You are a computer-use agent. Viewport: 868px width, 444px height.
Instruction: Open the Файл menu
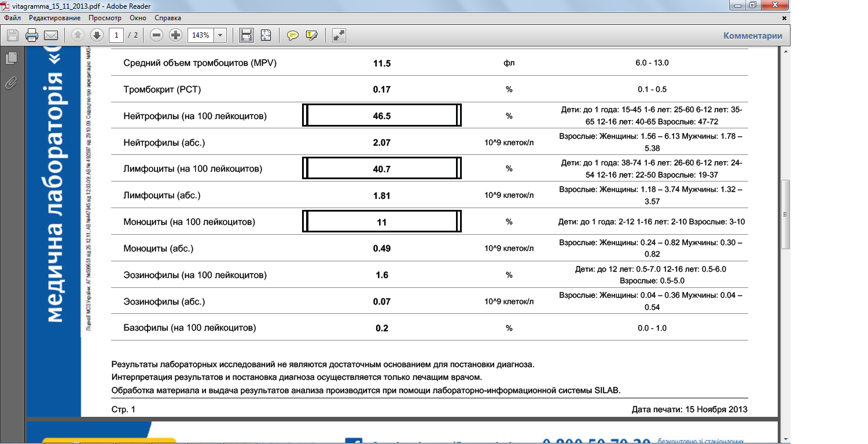(x=13, y=18)
